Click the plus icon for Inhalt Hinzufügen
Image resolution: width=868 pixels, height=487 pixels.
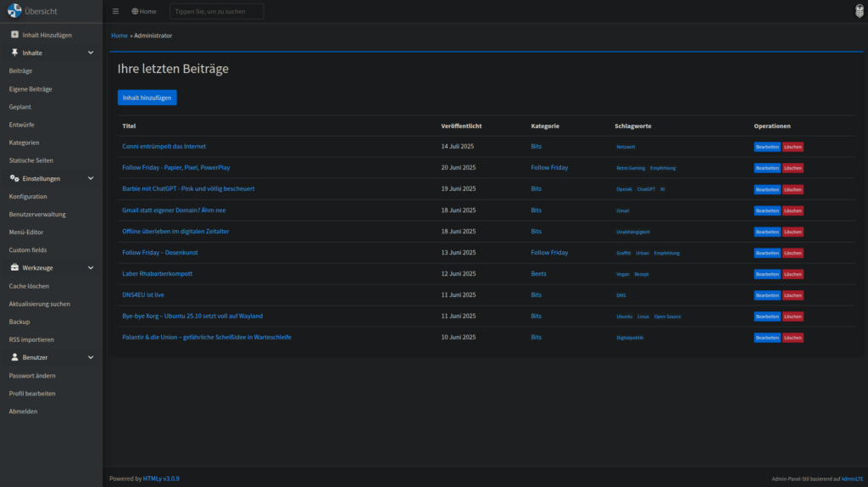14,35
